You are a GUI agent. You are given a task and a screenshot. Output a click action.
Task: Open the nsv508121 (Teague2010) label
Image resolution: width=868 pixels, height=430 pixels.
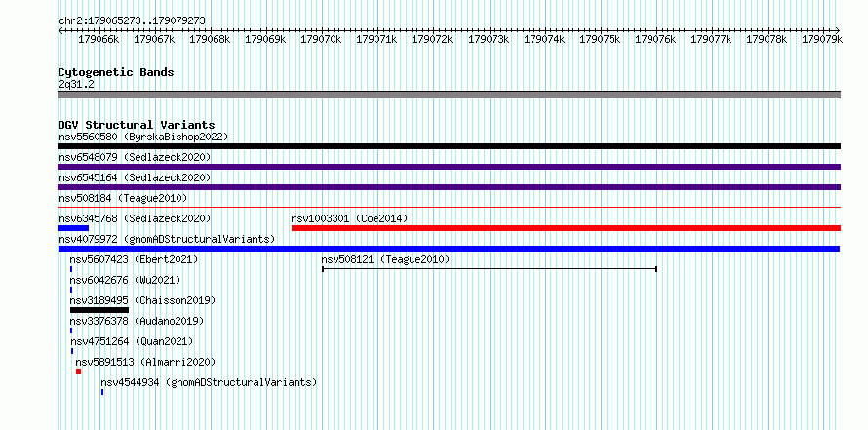386,259
